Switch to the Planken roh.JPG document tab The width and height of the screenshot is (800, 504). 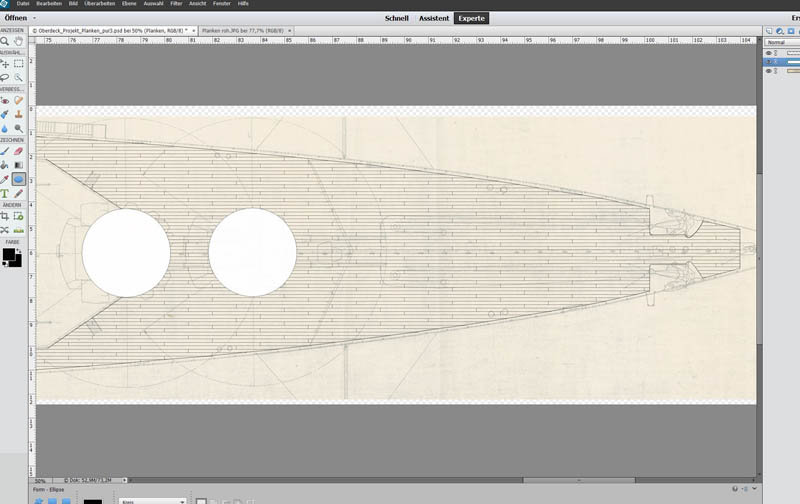pos(239,31)
